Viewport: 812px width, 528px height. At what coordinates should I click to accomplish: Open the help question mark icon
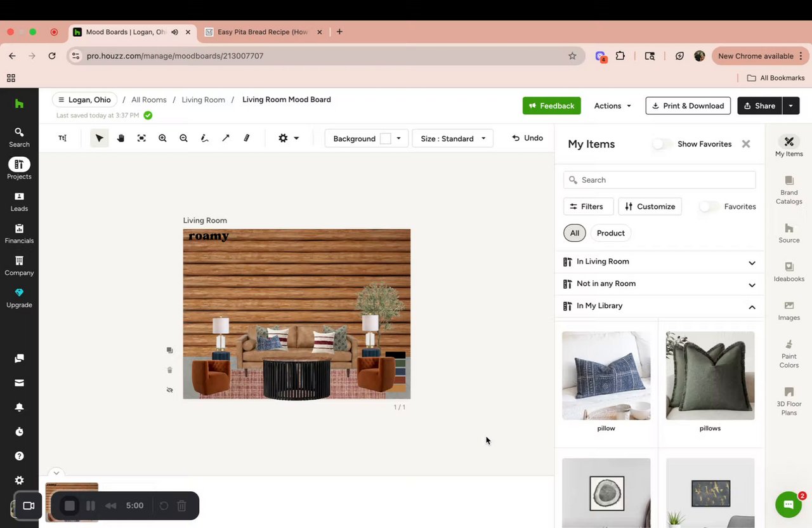[19, 456]
